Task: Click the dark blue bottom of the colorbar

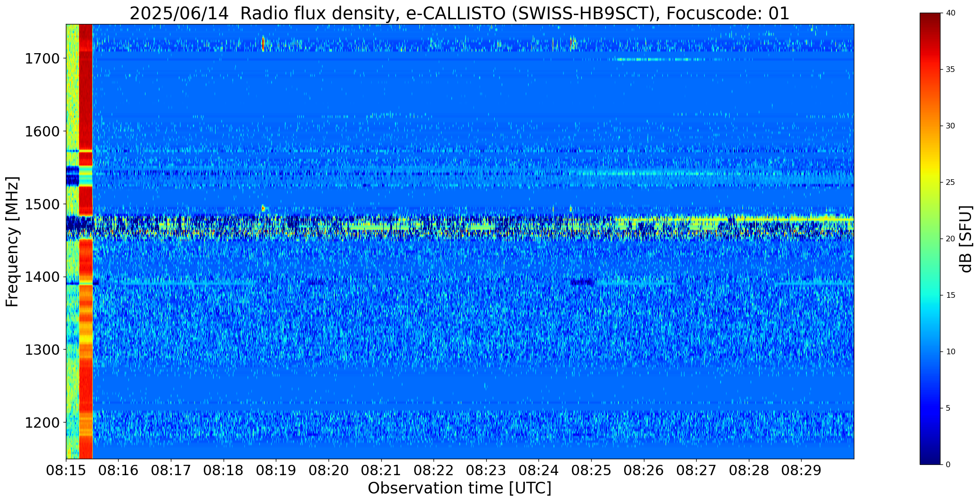Action: click(x=931, y=459)
